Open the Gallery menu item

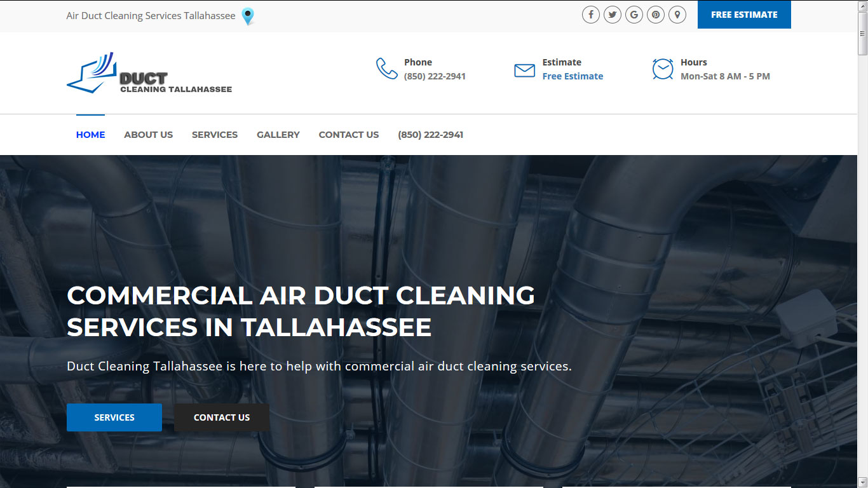click(278, 135)
